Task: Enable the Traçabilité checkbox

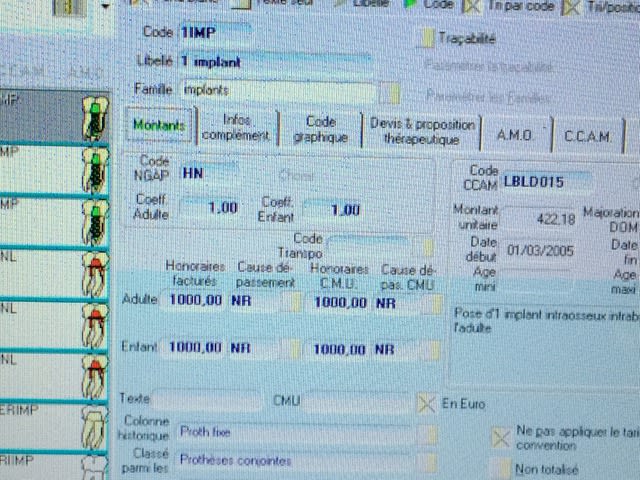Action: coord(423,39)
